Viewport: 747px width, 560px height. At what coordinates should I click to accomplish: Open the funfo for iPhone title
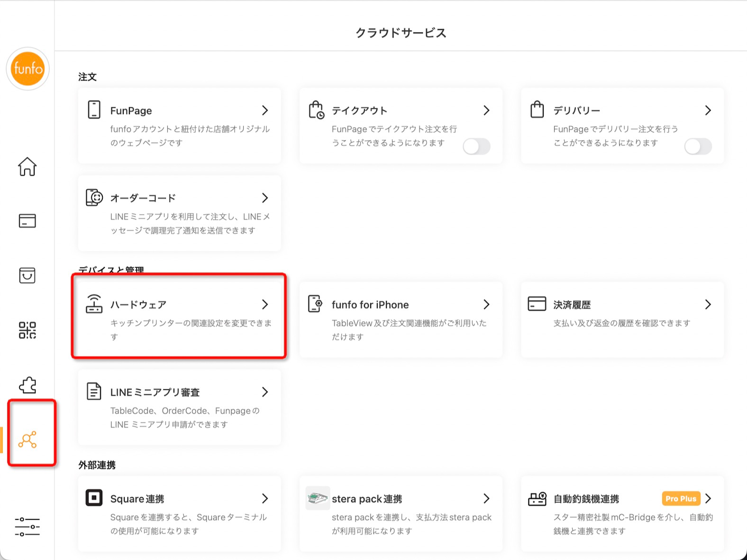tap(370, 305)
